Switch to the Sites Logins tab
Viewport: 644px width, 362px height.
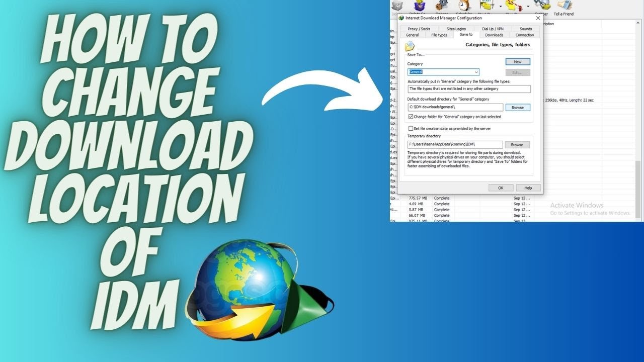pyautogui.click(x=456, y=29)
